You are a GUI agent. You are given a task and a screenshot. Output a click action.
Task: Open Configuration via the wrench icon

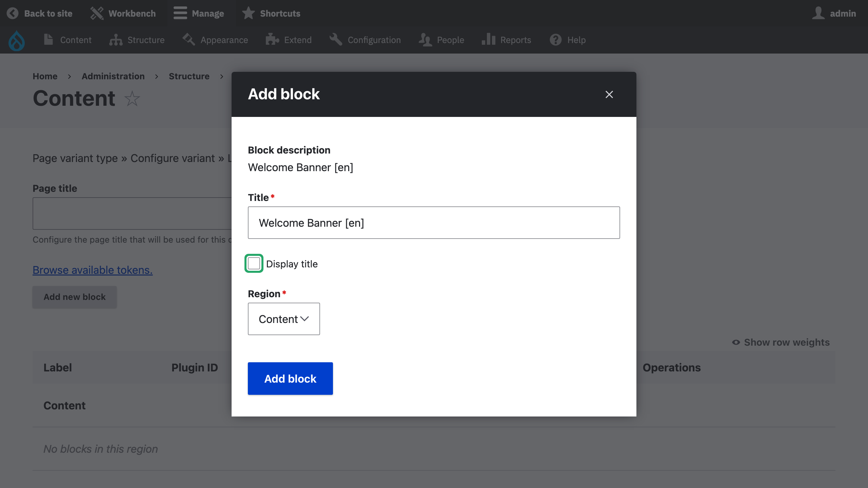335,40
